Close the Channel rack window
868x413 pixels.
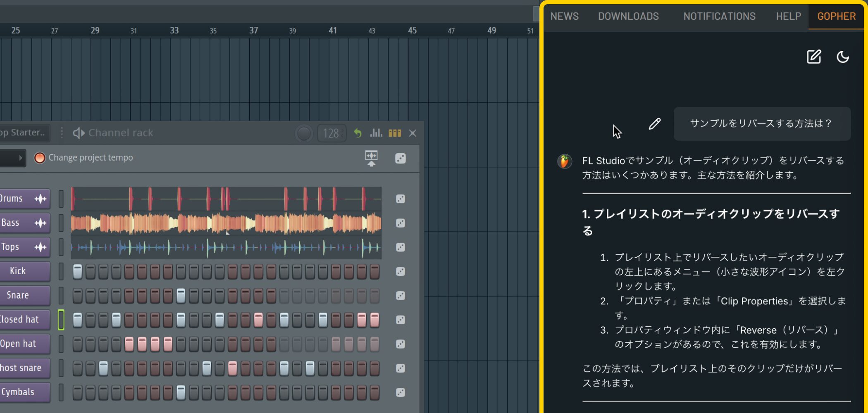tap(413, 133)
